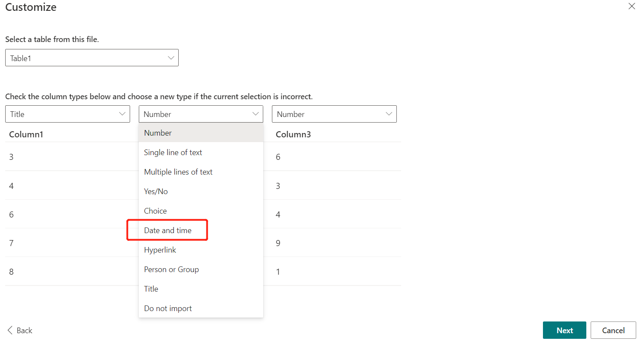Image resolution: width=644 pixels, height=357 pixels.
Task: Click the Cancel button
Action: [613, 330]
